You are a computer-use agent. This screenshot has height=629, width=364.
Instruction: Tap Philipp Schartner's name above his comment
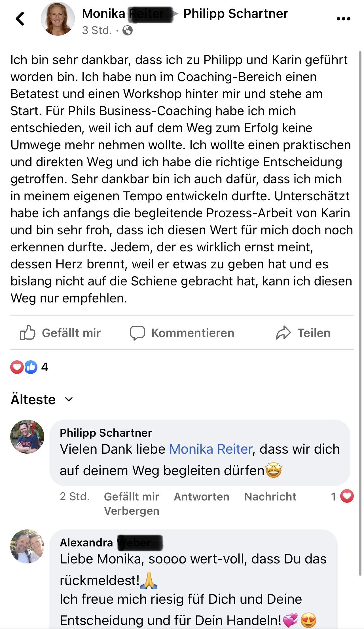106,433
